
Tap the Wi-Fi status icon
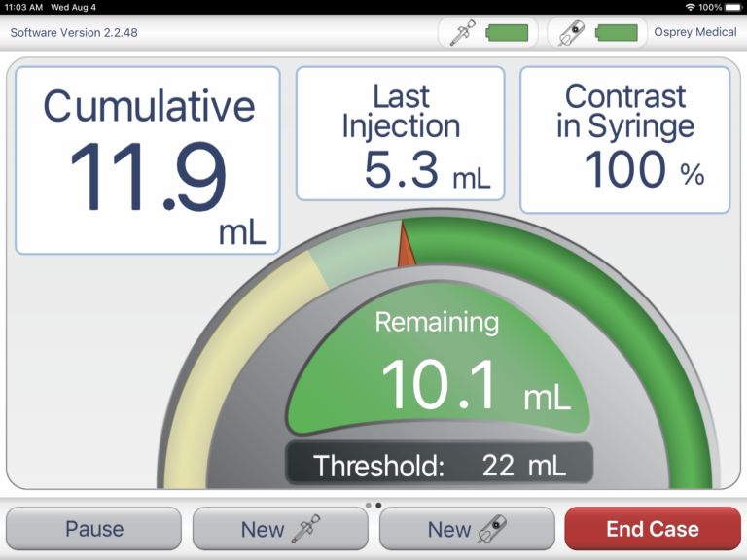tap(691, 7)
